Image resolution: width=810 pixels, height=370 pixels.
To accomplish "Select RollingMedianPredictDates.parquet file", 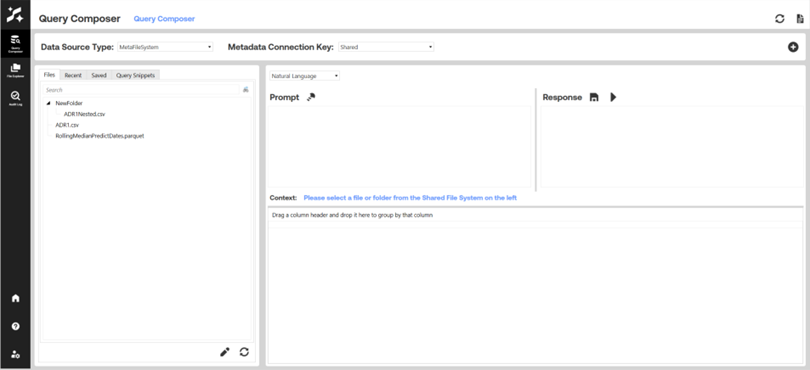I will 100,136.
